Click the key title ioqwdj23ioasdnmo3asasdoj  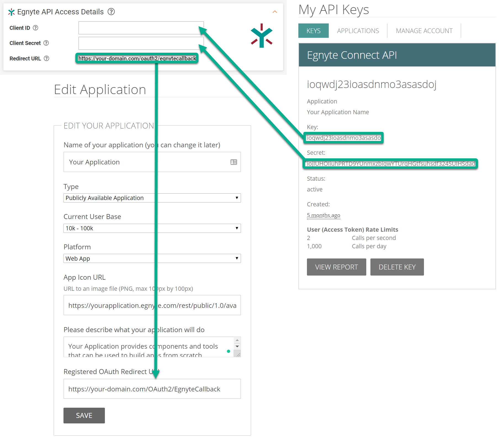point(372,84)
